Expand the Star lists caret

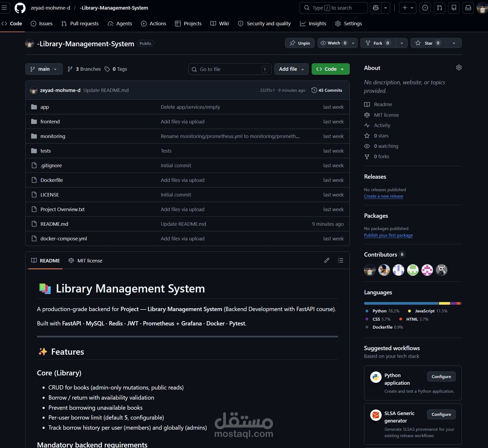(454, 43)
